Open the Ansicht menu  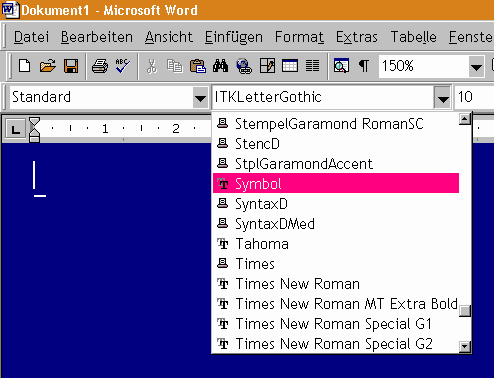click(169, 37)
